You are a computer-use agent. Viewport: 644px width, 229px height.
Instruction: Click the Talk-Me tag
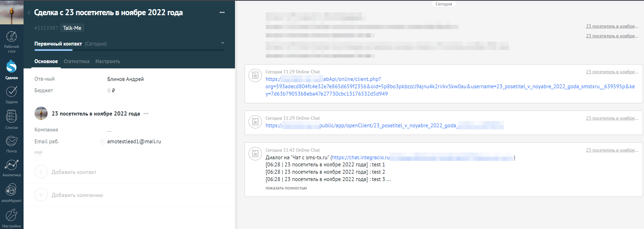point(72,28)
